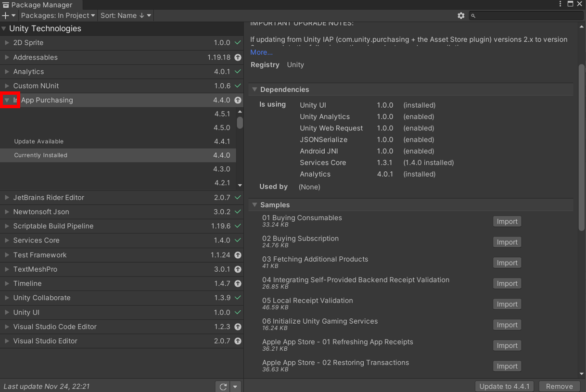Select version 4.5.1 of In App Purchasing
The image size is (586, 392).
click(118, 114)
